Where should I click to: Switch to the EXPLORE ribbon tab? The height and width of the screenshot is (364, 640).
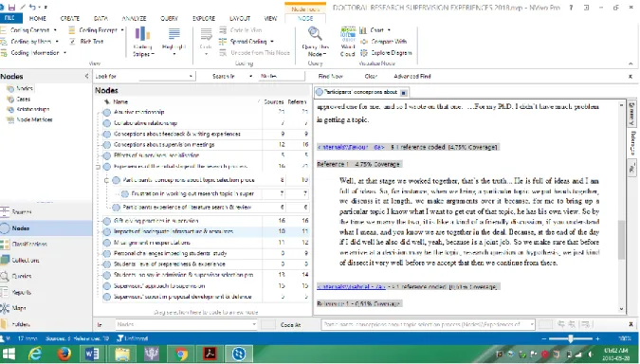pyautogui.click(x=204, y=18)
